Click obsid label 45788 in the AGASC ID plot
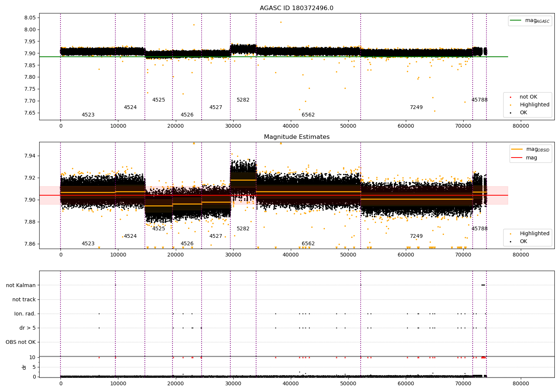 coord(479,100)
